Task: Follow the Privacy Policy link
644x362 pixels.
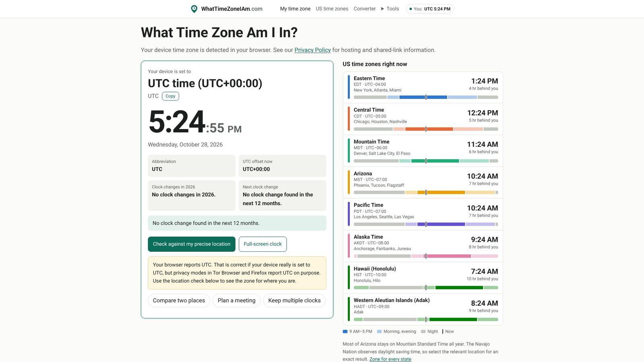Action: click(312, 50)
